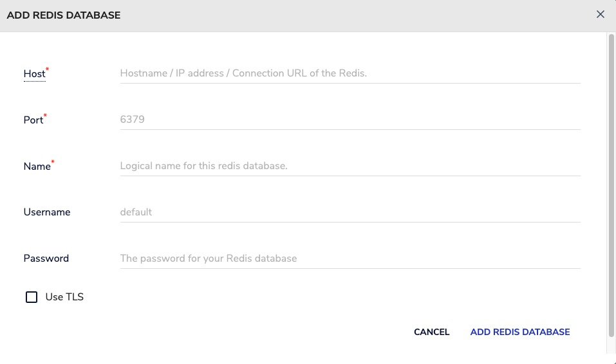The height and width of the screenshot is (364, 616).
Task: Click the Name field label
Action: pos(37,167)
